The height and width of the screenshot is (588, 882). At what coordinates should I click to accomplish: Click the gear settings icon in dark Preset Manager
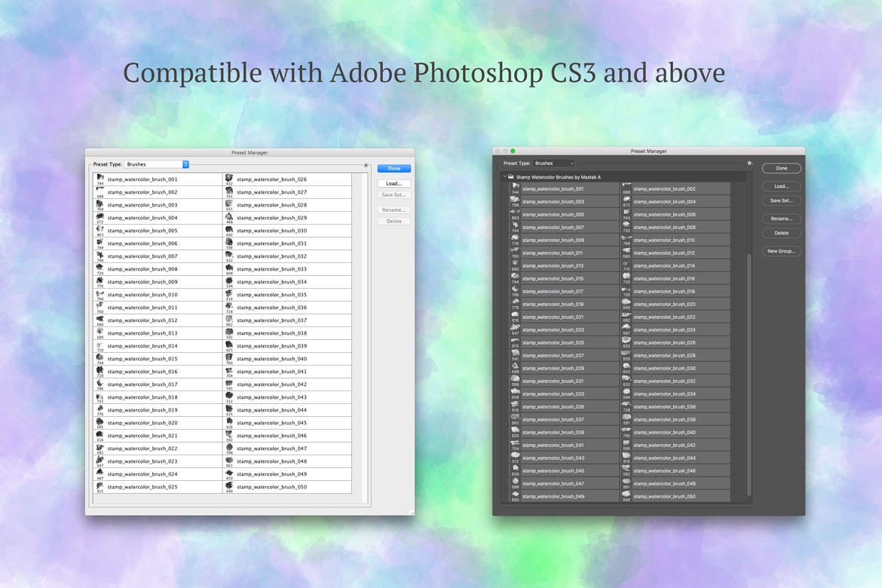[749, 163]
